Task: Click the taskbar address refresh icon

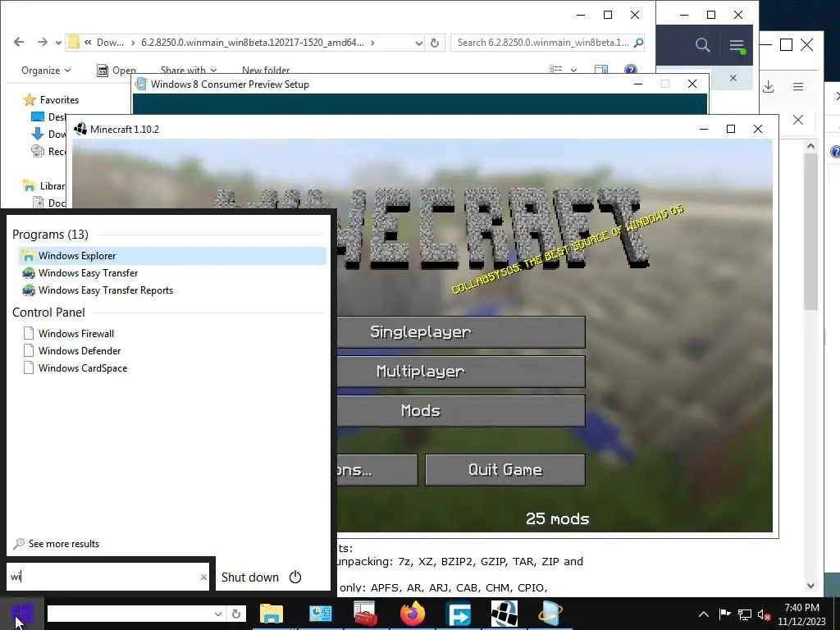Action: point(236,614)
